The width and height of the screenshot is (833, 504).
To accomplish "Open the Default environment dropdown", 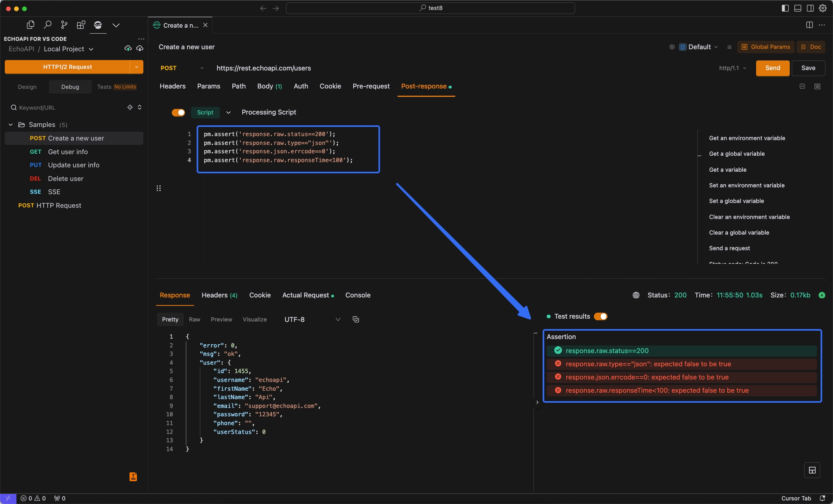I will tap(699, 47).
